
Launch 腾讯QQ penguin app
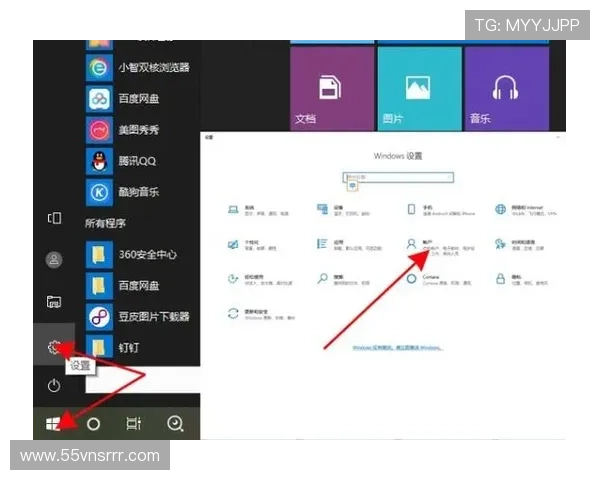tap(122, 161)
